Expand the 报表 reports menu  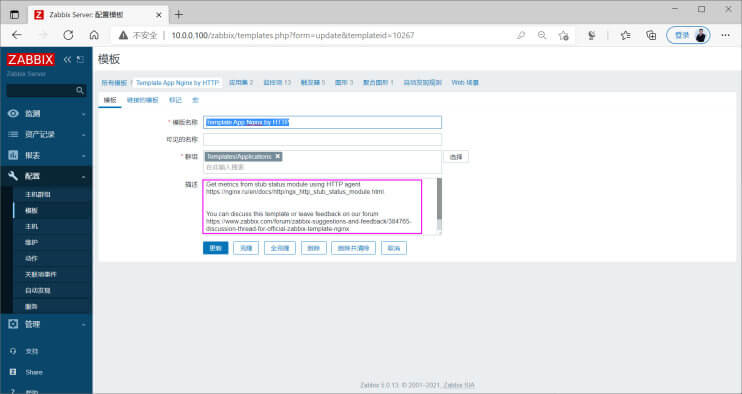coord(46,155)
